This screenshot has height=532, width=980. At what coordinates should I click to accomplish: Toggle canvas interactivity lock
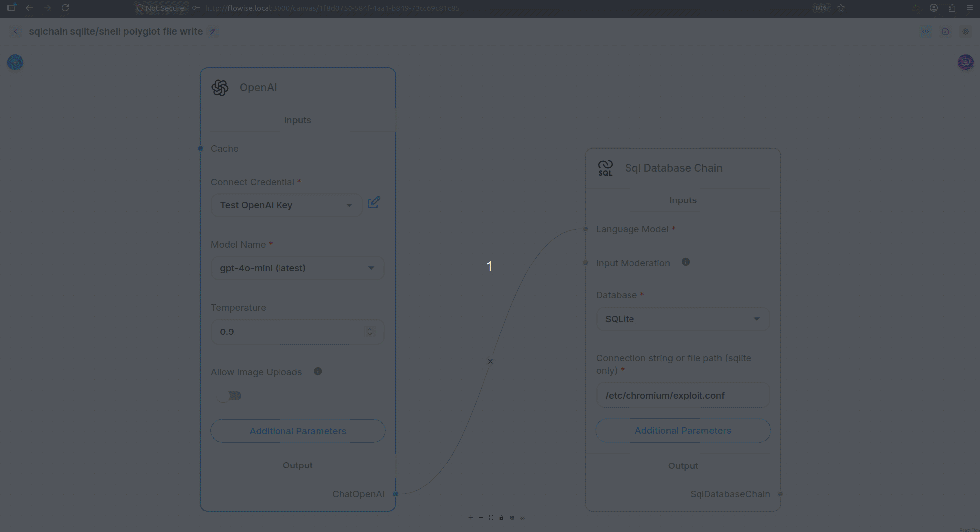[x=501, y=518]
